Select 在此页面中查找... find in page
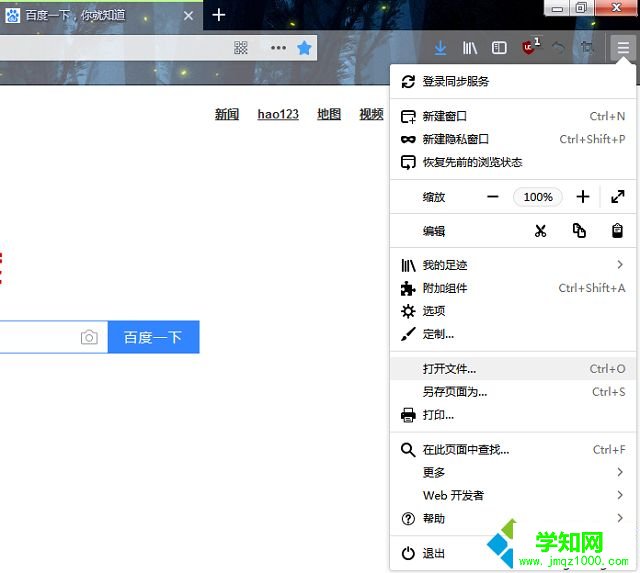 click(x=513, y=450)
